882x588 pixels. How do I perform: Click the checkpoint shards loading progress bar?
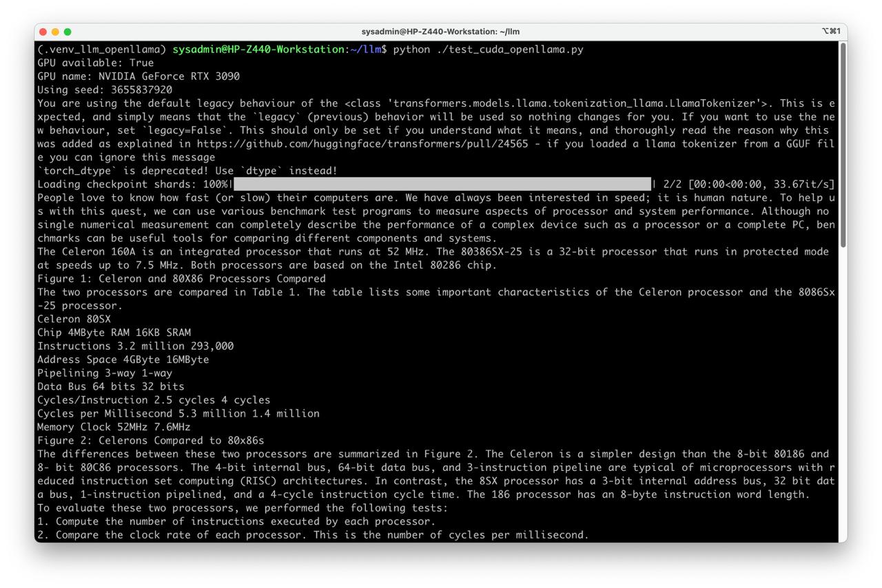click(x=441, y=185)
